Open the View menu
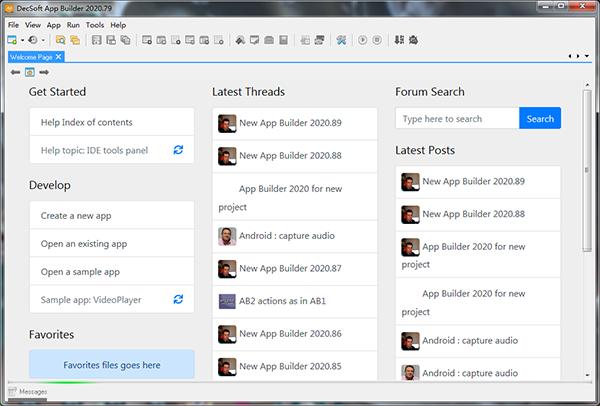600x406 pixels. [x=33, y=25]
